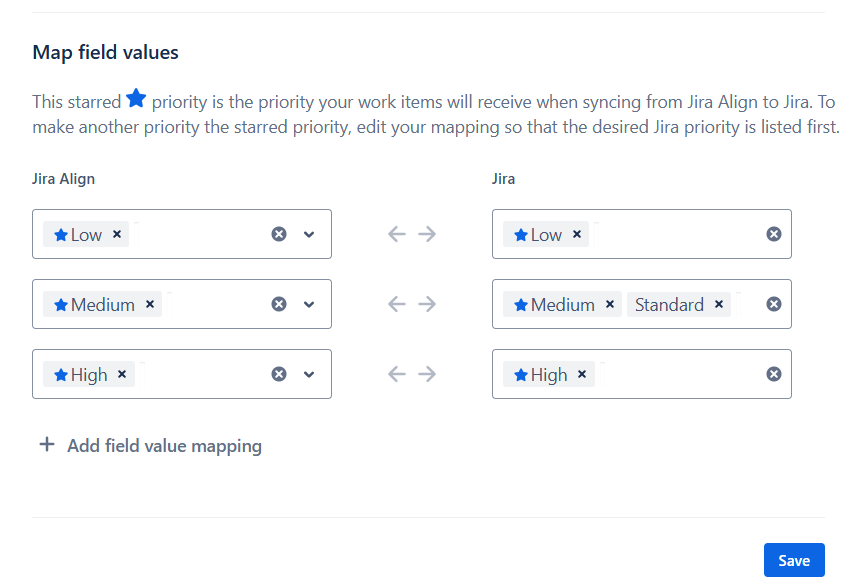Remove the Medium tag in Jira Align field
Image resolution: width=853 pixels, height=586 pixels.
[x=150, y=304]
